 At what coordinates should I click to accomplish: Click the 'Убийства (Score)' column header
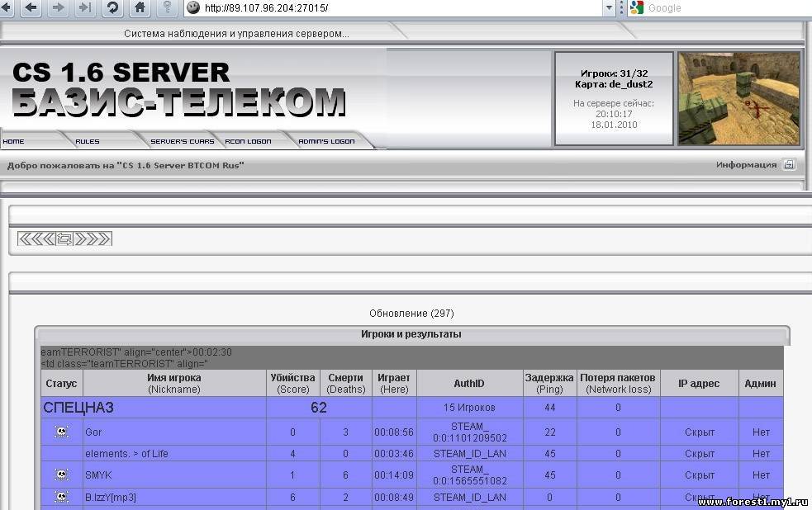point(292,383)
